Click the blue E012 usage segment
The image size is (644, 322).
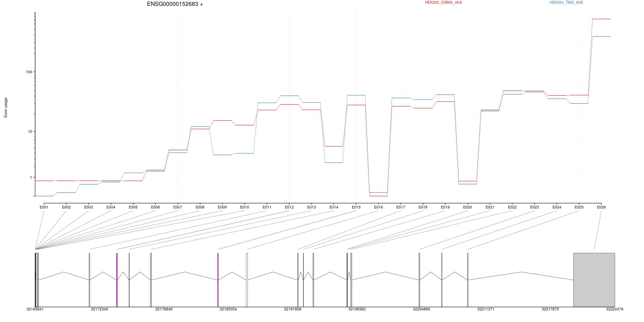click(289, 96)
